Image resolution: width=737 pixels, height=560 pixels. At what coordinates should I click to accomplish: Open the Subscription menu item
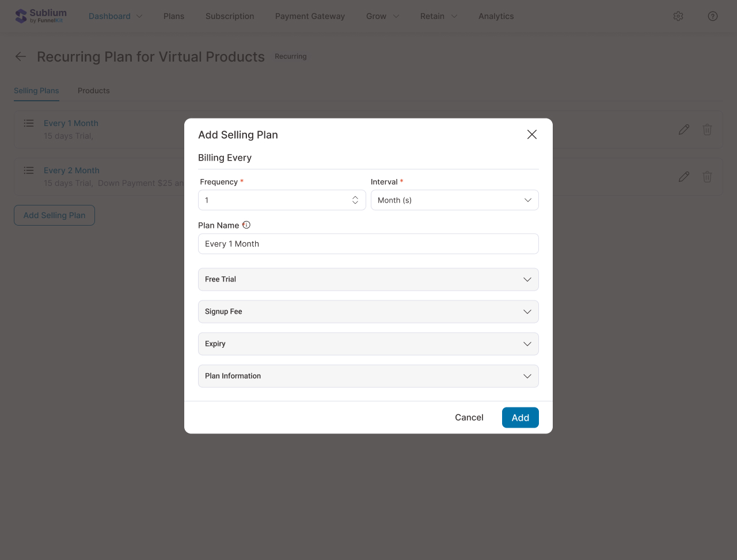coord(229,16)
